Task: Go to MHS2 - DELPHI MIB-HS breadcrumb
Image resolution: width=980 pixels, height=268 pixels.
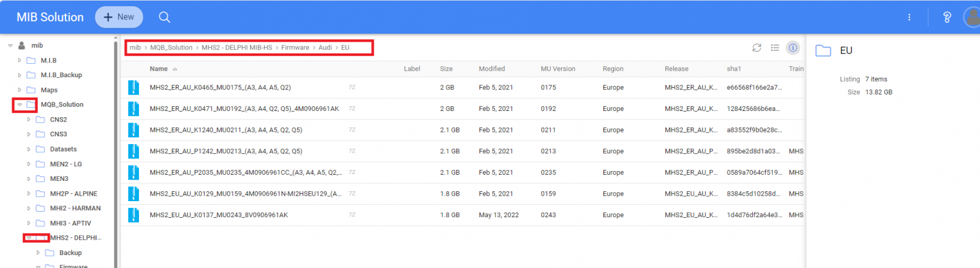Action: [236, 47]
